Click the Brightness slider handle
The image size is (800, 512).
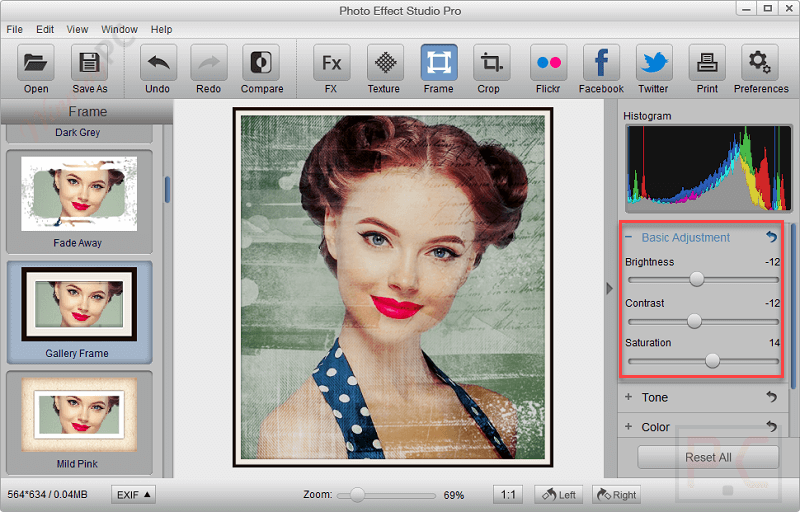(x=696, y=279)
